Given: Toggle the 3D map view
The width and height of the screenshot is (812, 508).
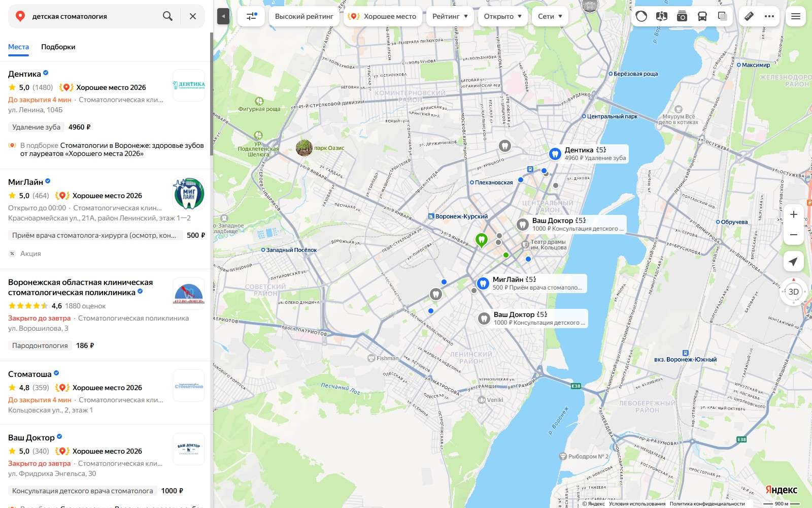Looking at the screenshot, I should tap(794, 292).
